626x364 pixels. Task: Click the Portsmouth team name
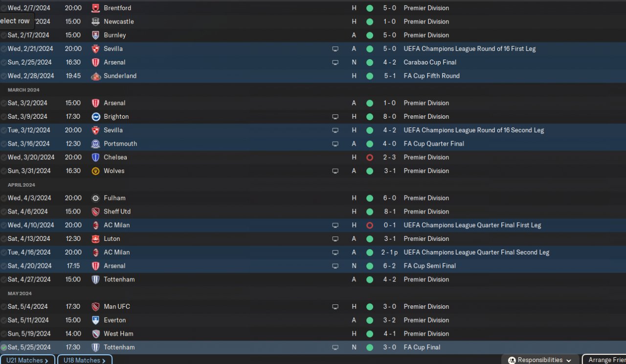click(x=120, y=144)
